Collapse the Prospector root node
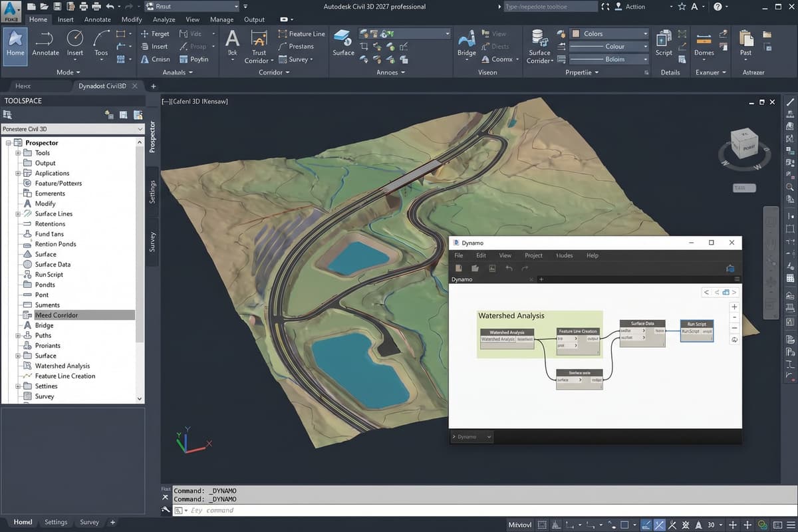Viewport: 798px width, 532px height. click(x=9, y=143)
